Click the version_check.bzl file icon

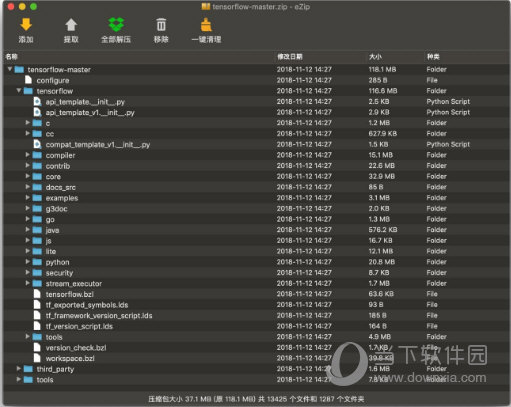point(37,347)
